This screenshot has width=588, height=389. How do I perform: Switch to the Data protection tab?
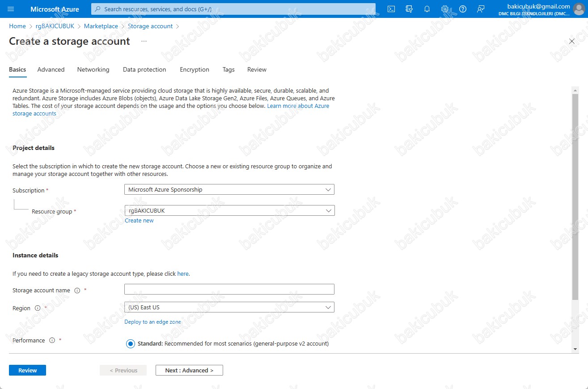pos(144,69)
